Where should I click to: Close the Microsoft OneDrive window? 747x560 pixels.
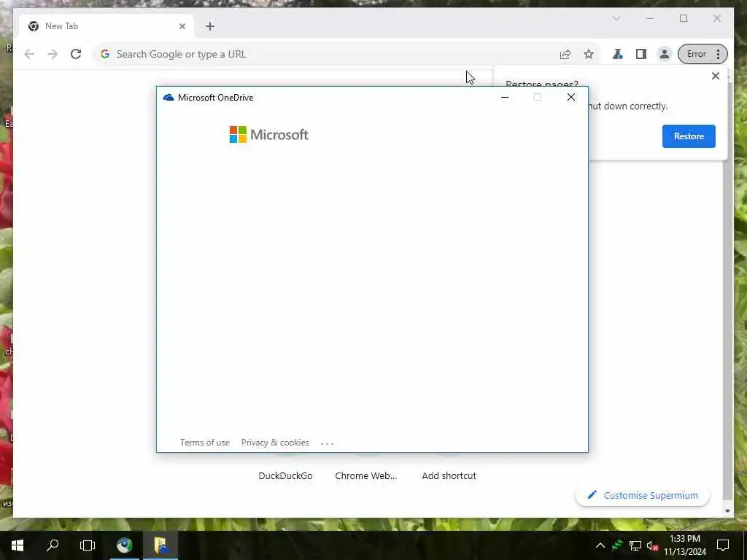(570, 97)
